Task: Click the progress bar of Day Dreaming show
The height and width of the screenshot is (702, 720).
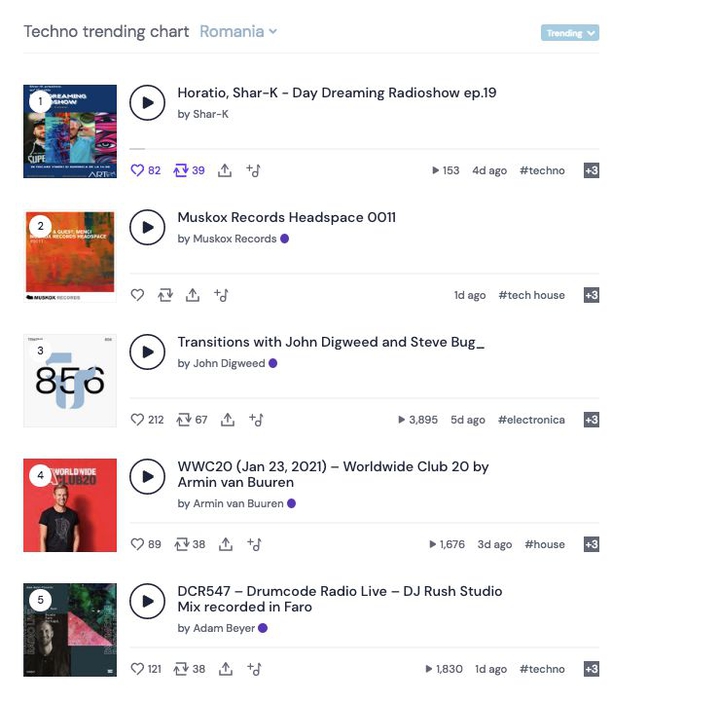Action: [x=364, y=149]
